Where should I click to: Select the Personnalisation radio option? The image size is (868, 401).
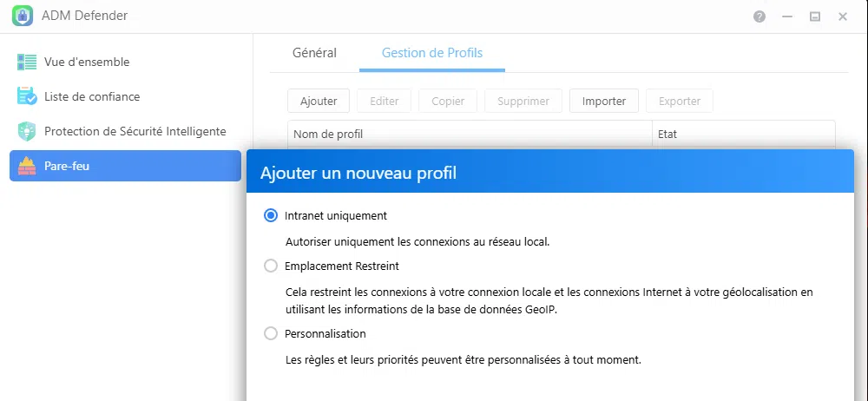[271, 333]
